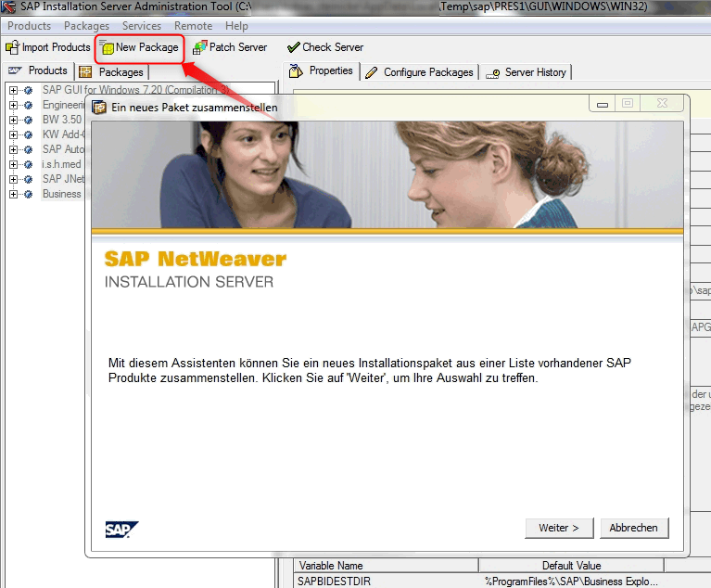Click Patch Server label in toolbar
This screenshot has width=711, height=588.
(x=238, y=47)
